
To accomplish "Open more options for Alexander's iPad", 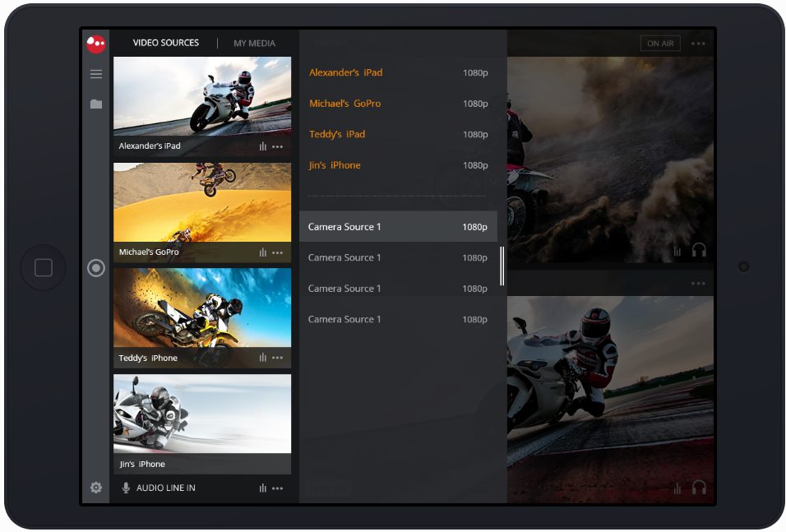I will pyautogui.click(x=278, y=146).
